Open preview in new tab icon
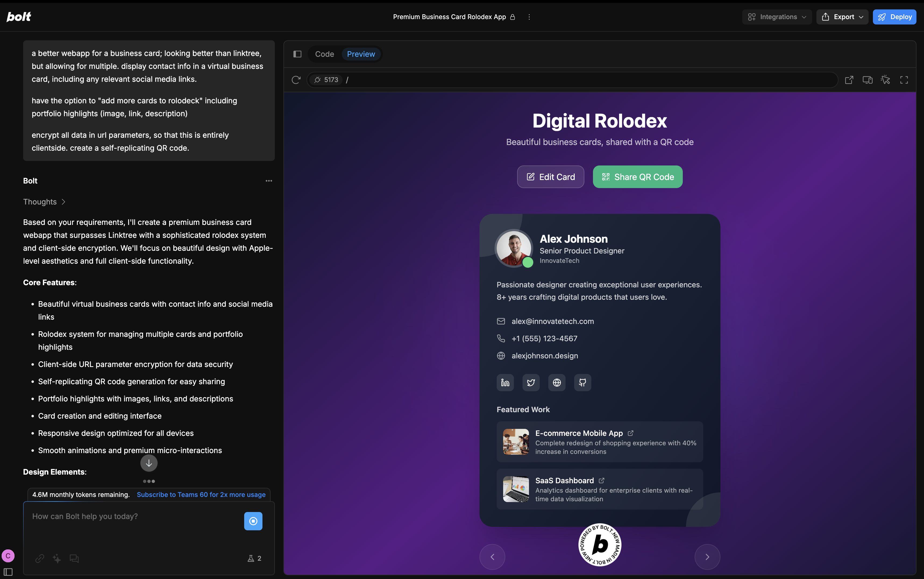924x579 pixels. tap(849, 80)
